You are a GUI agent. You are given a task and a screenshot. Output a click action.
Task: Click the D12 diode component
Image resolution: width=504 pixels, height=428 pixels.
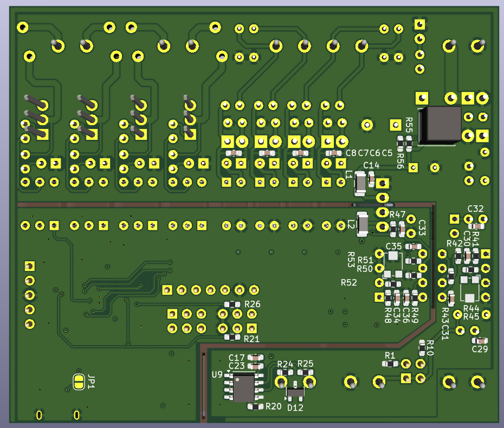tap(295, 391)
